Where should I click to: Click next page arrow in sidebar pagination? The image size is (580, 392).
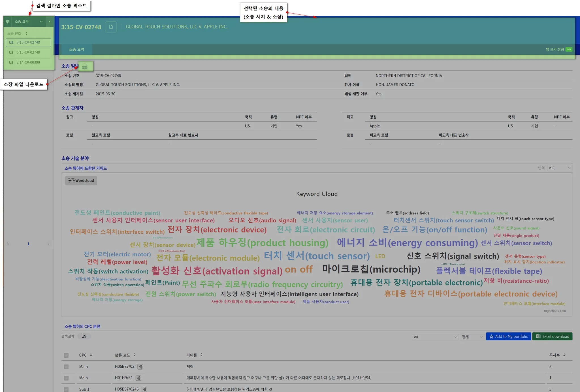point(49,244)
